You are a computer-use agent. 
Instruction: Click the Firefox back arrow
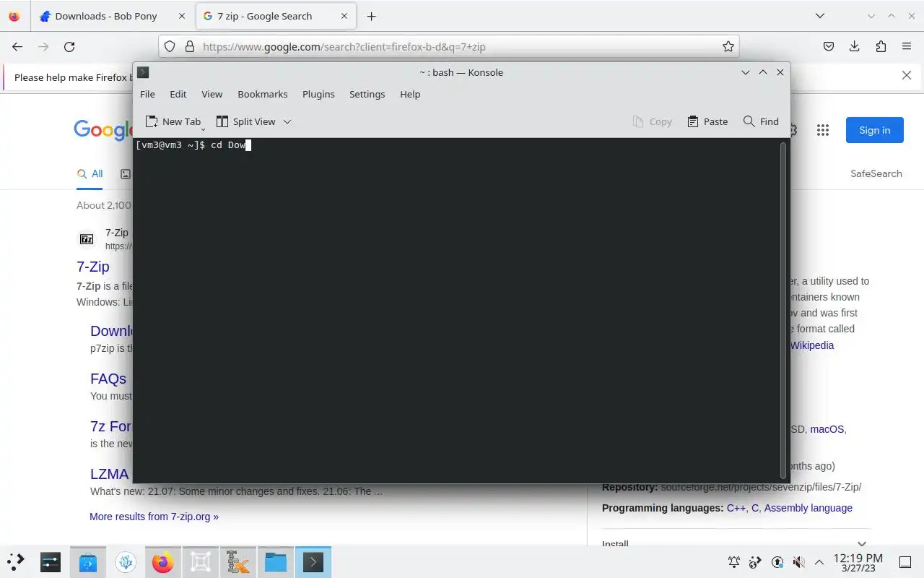(x=17, y=46)
